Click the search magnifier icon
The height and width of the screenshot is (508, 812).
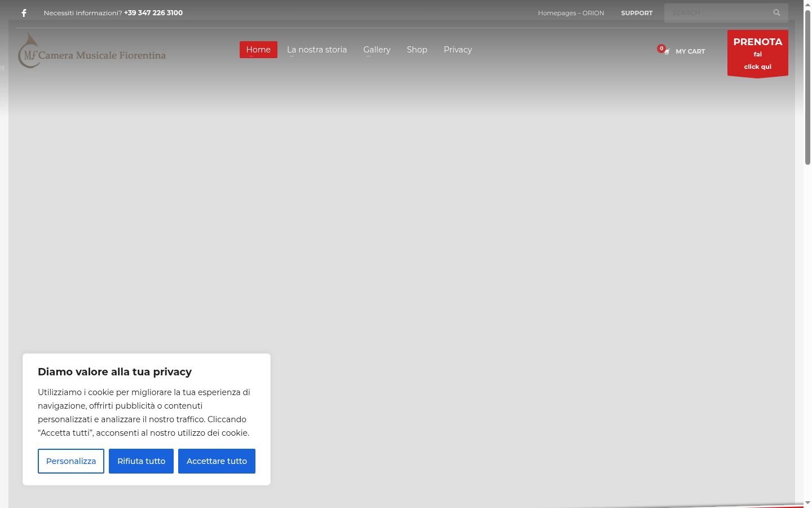776,12
